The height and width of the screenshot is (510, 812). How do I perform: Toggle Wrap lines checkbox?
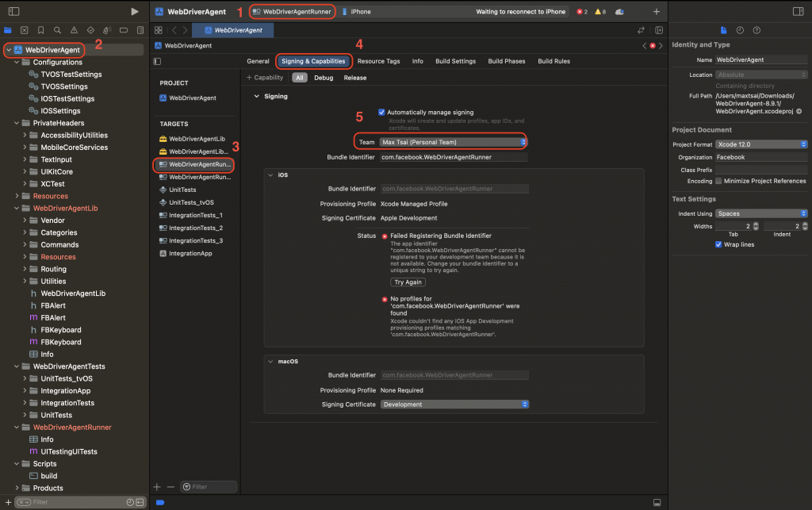[718, 244]
